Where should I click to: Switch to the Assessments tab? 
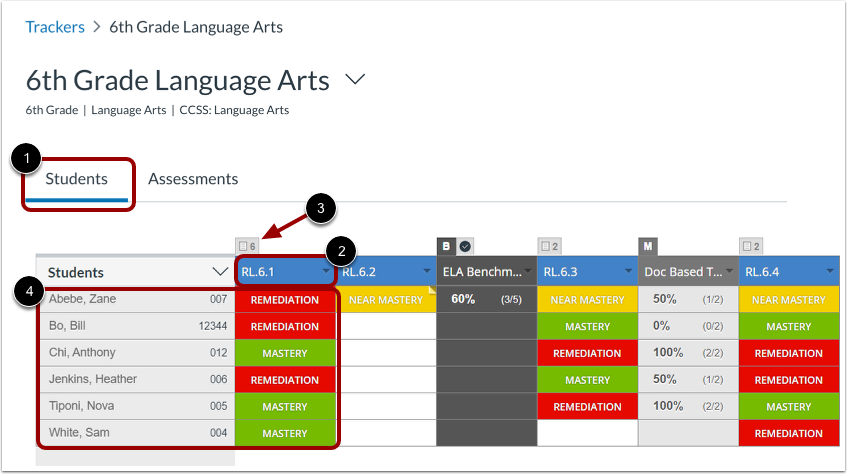coord(193,179)
